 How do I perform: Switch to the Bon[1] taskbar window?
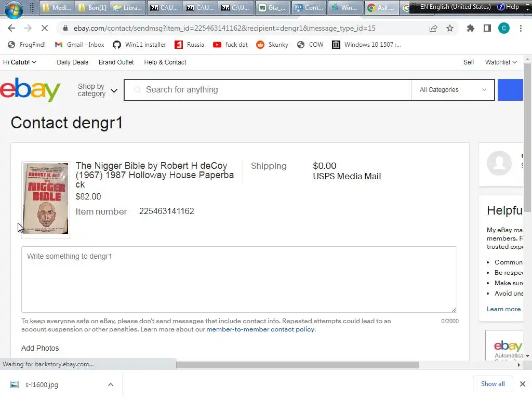(92, 7)
